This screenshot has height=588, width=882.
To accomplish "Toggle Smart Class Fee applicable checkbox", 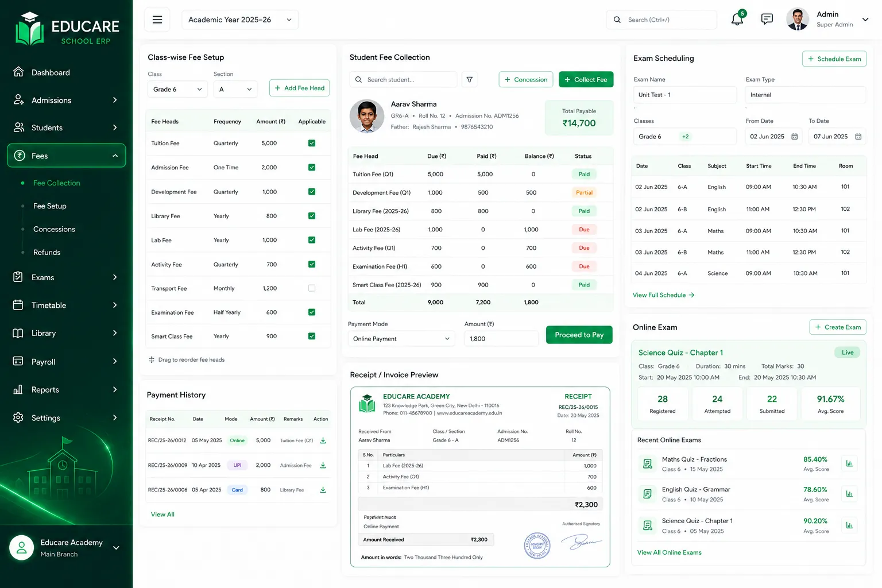I will pyautogui.click(x=312, y=336).
